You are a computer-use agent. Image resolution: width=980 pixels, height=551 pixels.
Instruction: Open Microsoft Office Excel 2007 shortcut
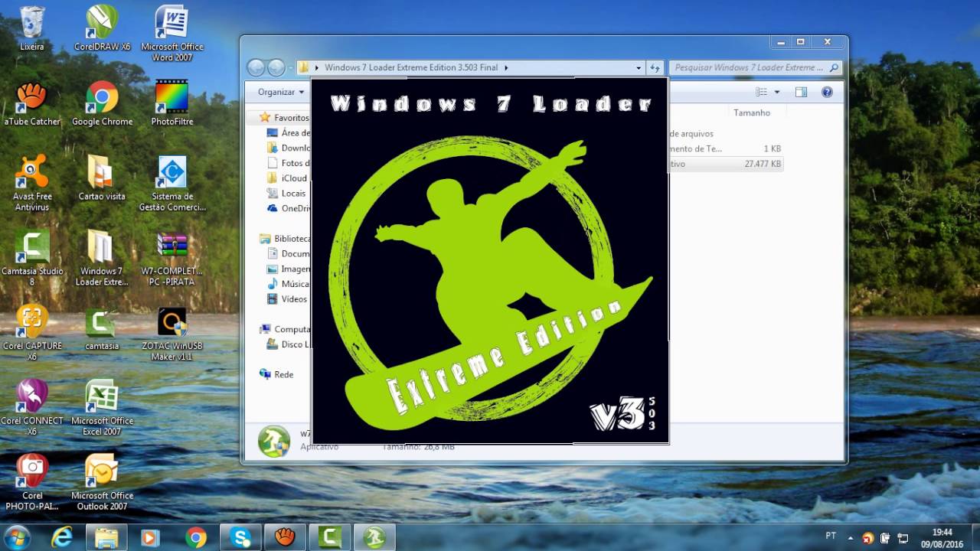102,408
